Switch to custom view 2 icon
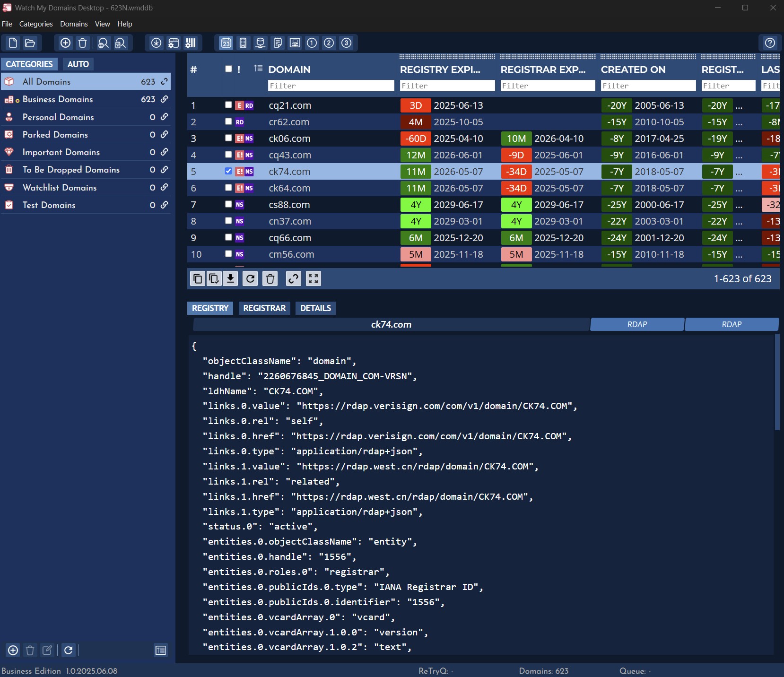 click(329, 43)
